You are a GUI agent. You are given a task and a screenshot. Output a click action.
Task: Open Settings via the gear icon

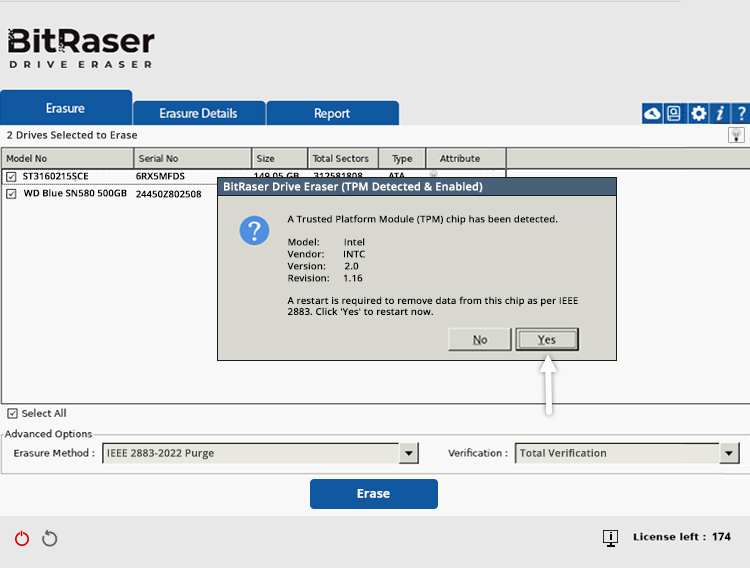point(698,113)
